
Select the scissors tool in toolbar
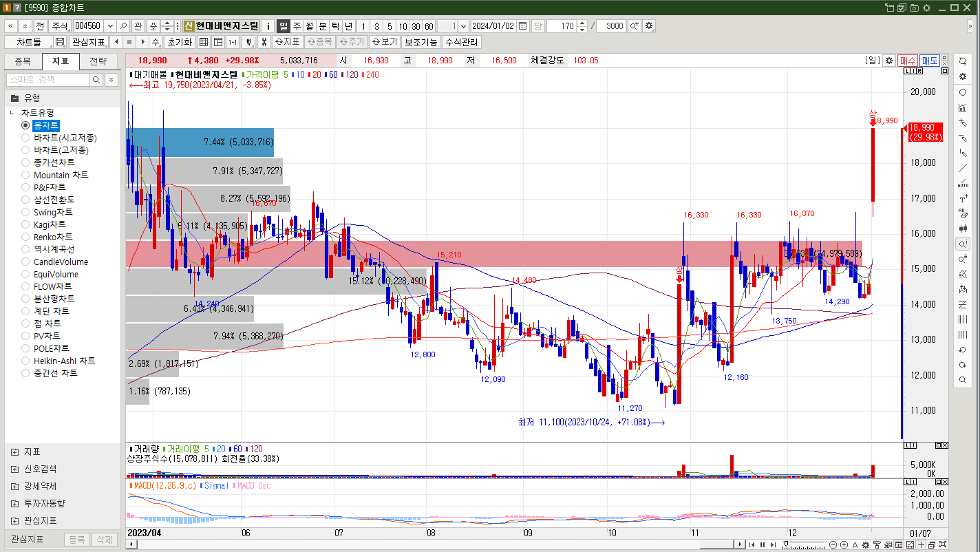(x=263, y=42)
